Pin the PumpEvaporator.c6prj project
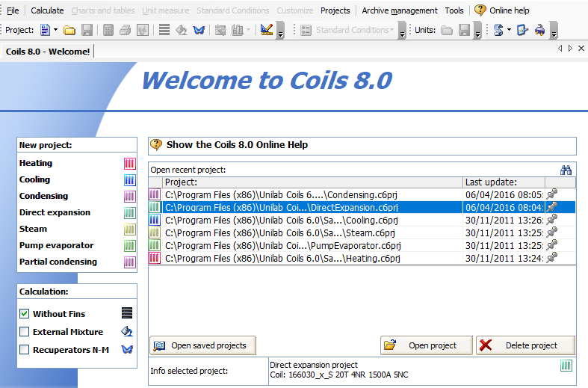This screenshot has width=588, height=388. pyautogui.click(x=551, y=245)
